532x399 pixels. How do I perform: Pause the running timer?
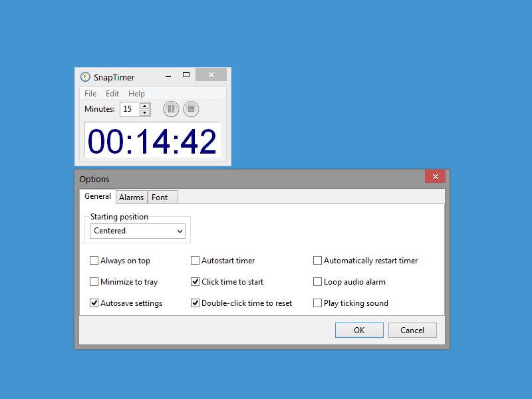[171, 108]
